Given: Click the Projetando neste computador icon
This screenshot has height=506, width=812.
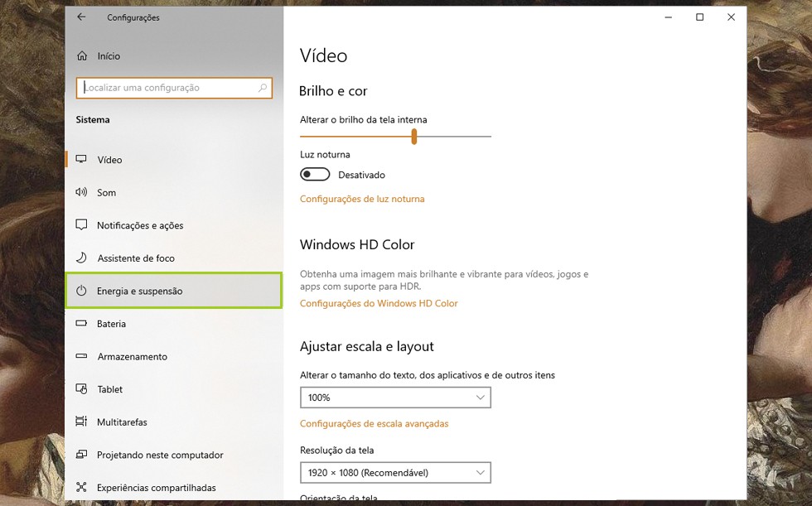Looking at the screenshot, I should pyautogui.click(x=81, y=455).
